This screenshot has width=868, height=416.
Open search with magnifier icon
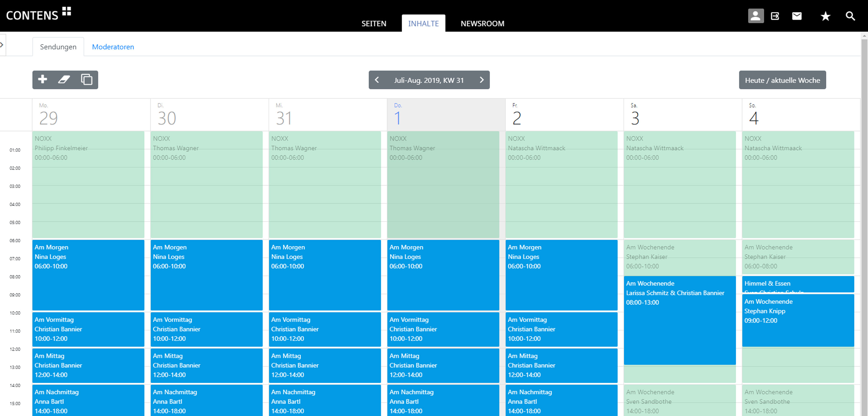tap(850, 16)
